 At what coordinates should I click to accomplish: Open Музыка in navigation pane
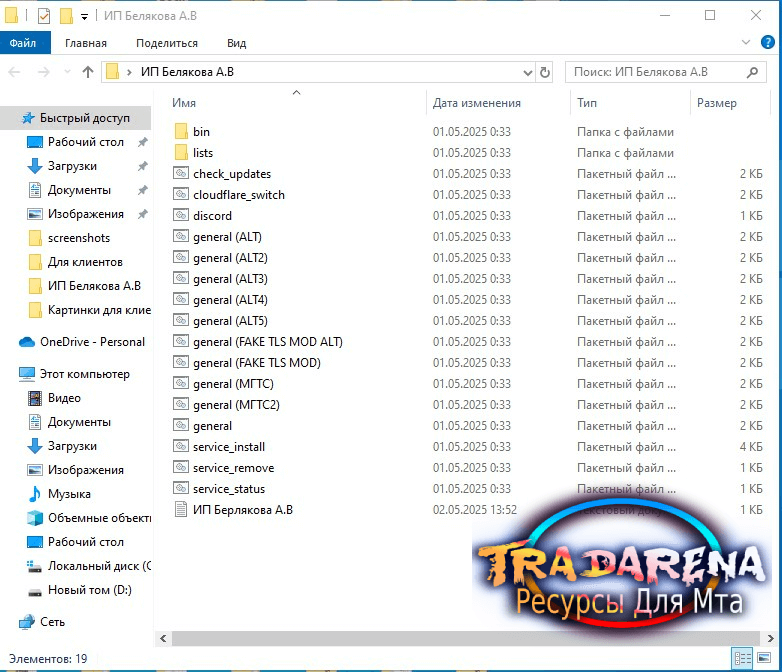click(x=69, y=494)
